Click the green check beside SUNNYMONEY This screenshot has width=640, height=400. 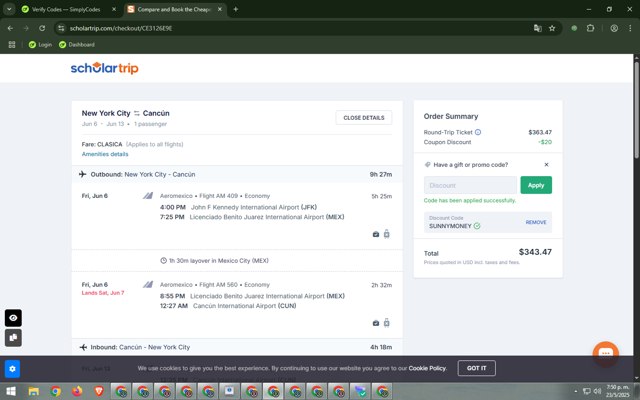click(x=477, y=226)
